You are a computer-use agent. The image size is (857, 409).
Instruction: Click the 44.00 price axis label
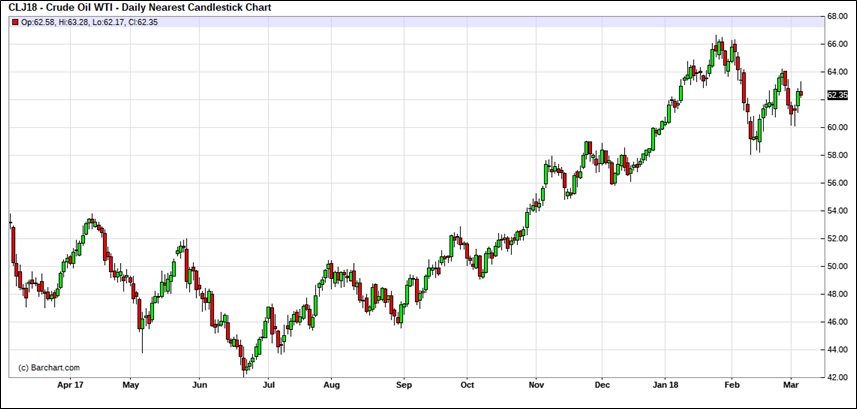[x=837, y=350]
